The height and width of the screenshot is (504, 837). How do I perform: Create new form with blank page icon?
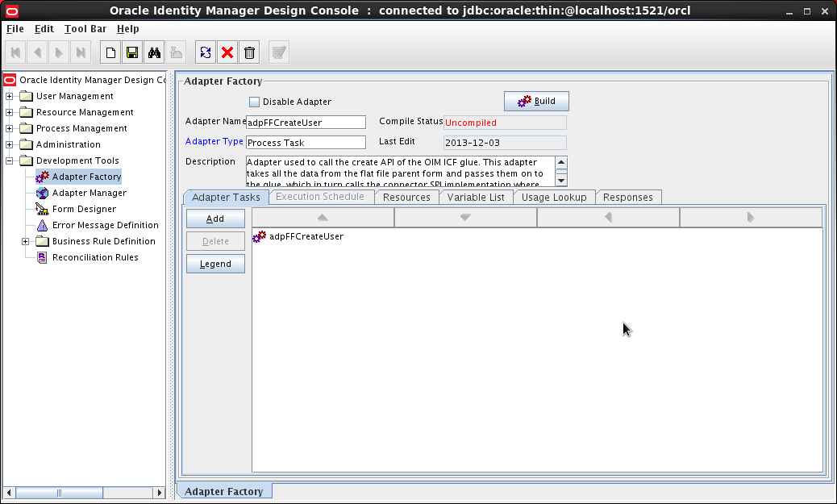110,52
